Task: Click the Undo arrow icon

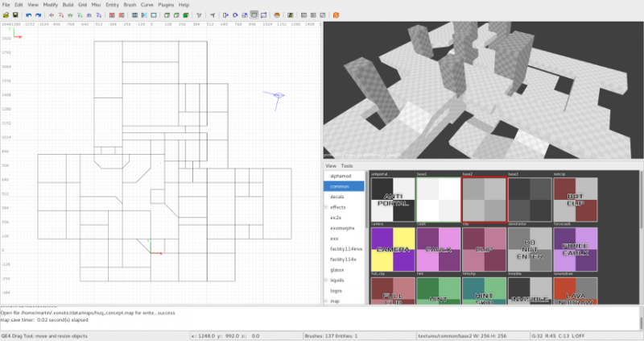Action: [29, 15]
